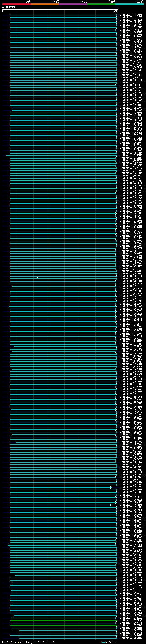Select UniRef100_Q6FTT4 label
Screen dimensions: 146x644
(x=131, y=183)
